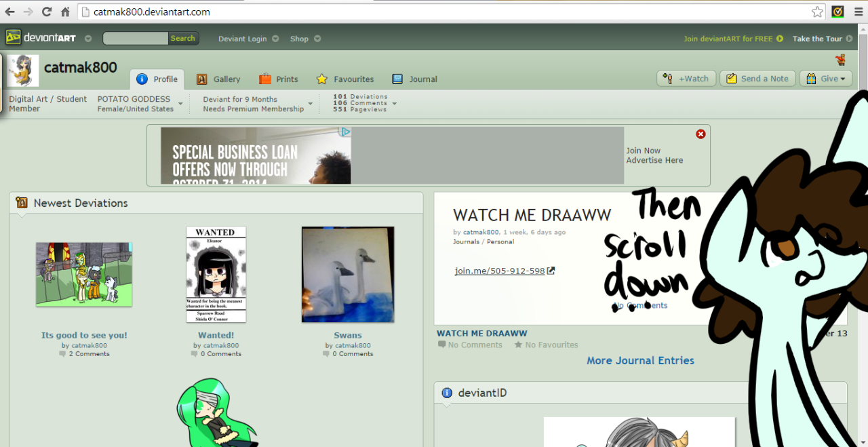Click catmak800 author link under Swans
The height and width of the screenshot is (447, 868).
coord(353,345)
